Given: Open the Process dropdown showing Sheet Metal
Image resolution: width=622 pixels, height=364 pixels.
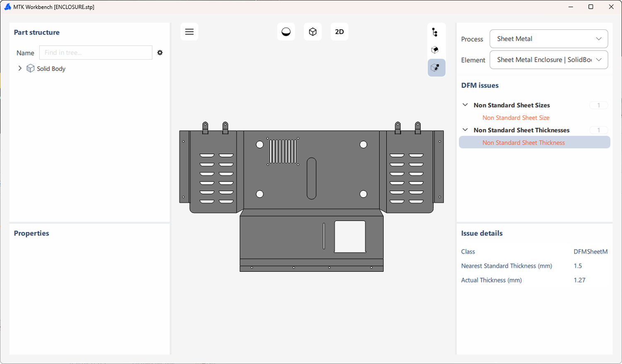Looking at the screenshot, I should pos(549,39).
